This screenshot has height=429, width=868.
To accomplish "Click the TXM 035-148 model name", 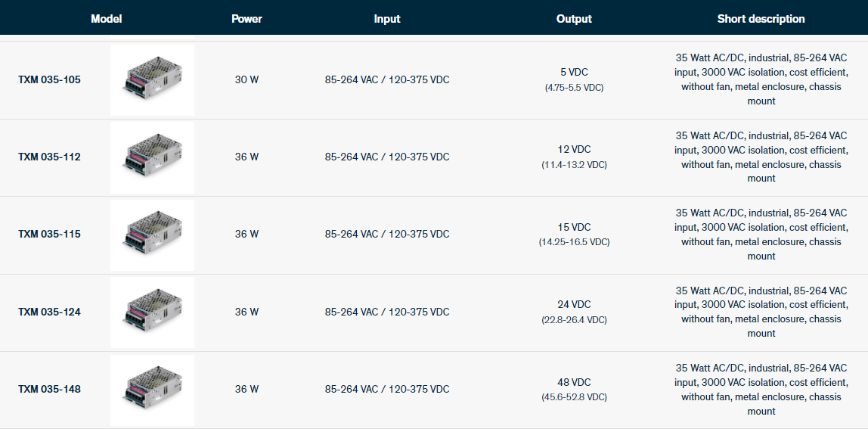I will pyautogui.click(x=49, y=390).
